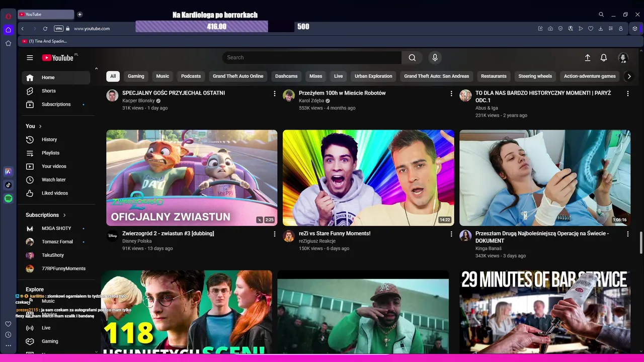644x362 pixels.
Task: Open options for Przeszłam Drugą video
Action: (x=628, y=234)
